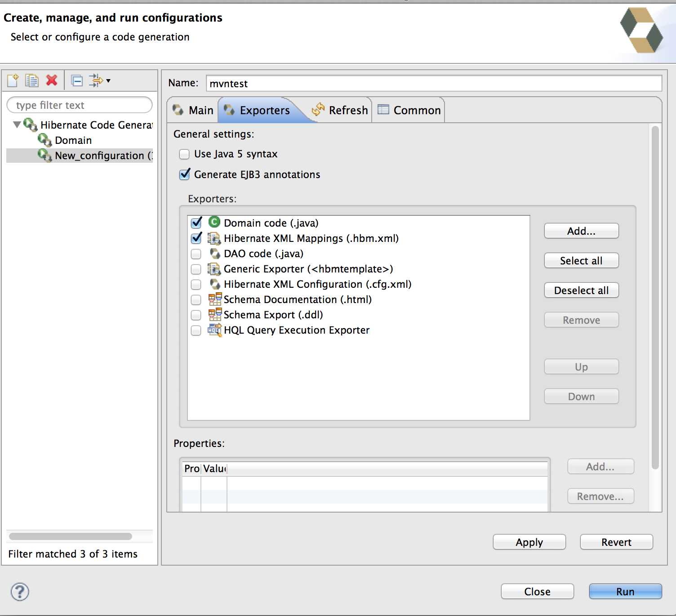Screen dimensions: 676x616
Task: Open the Common tab
Action: [x=409, y=110]
